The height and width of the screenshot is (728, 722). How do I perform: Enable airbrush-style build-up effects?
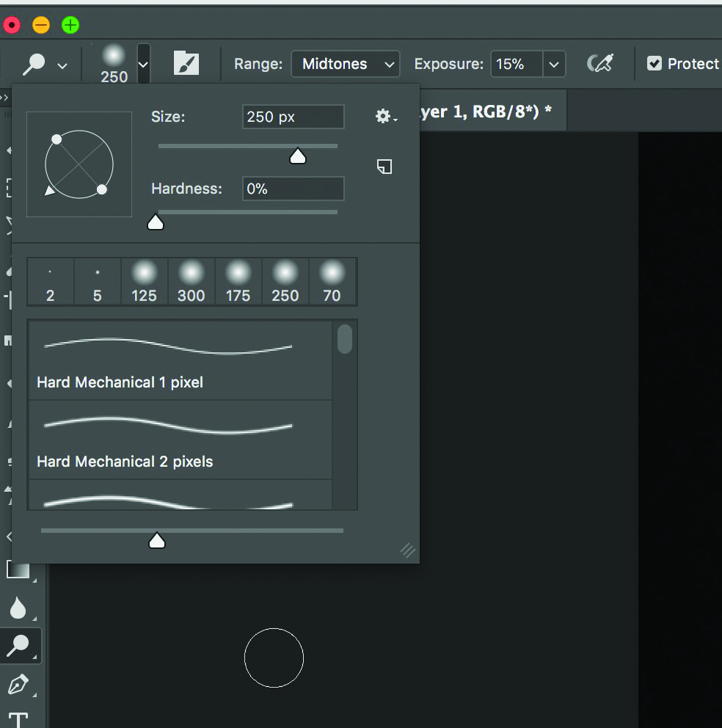coord(599,64)
